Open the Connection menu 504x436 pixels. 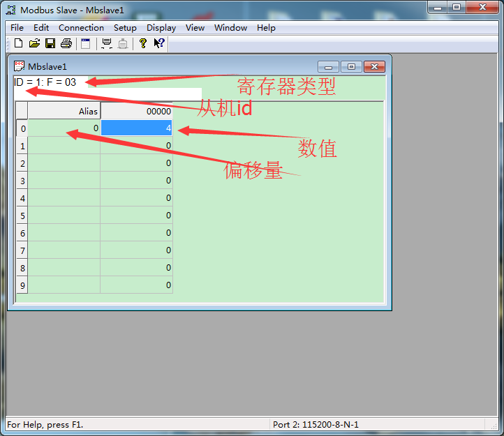pyautogui.click(x=81, y=28)
